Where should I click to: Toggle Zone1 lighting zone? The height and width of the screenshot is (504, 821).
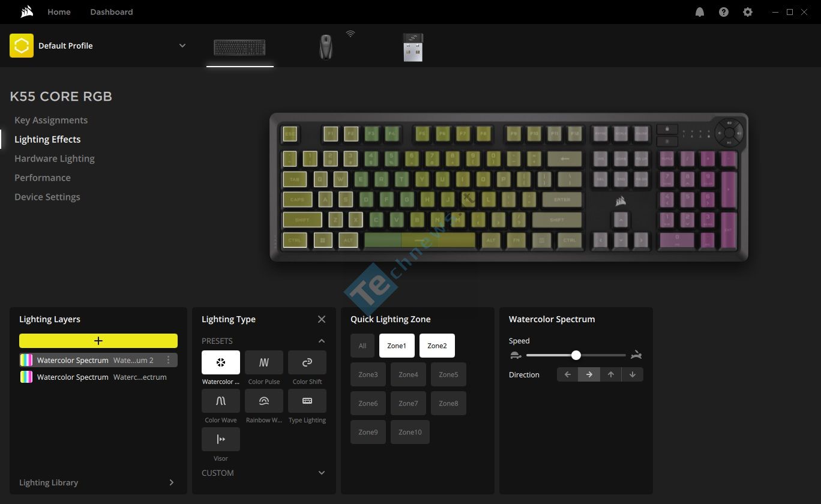point(397,346)
